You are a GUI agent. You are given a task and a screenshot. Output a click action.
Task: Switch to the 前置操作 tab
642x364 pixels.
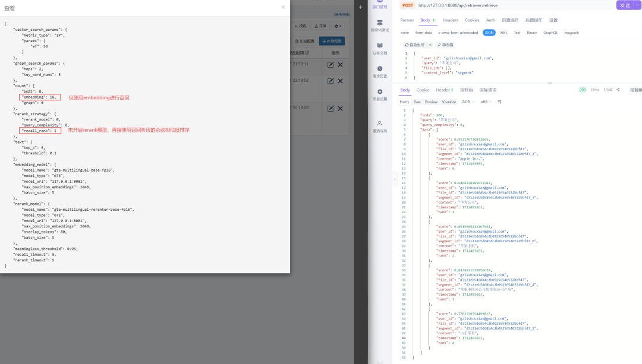click(510, 20)
